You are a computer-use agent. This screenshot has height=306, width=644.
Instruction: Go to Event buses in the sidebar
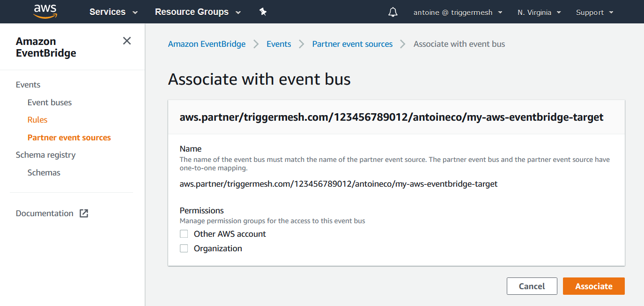coord(50,102)
